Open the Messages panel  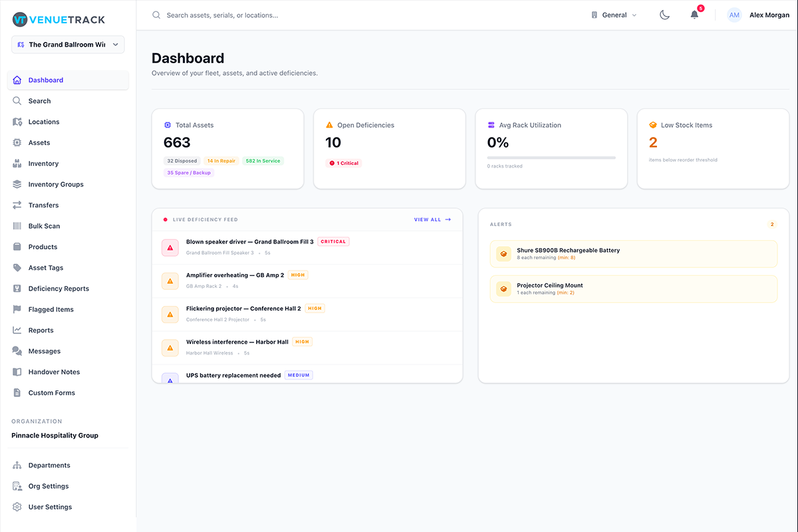pos(45,350)
